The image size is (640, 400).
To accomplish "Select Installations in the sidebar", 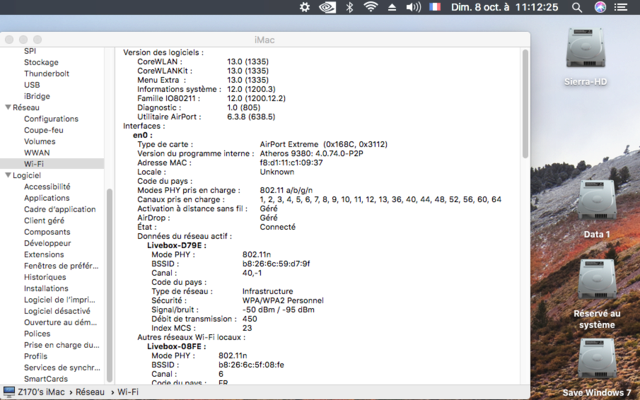I will click(46, 289).
